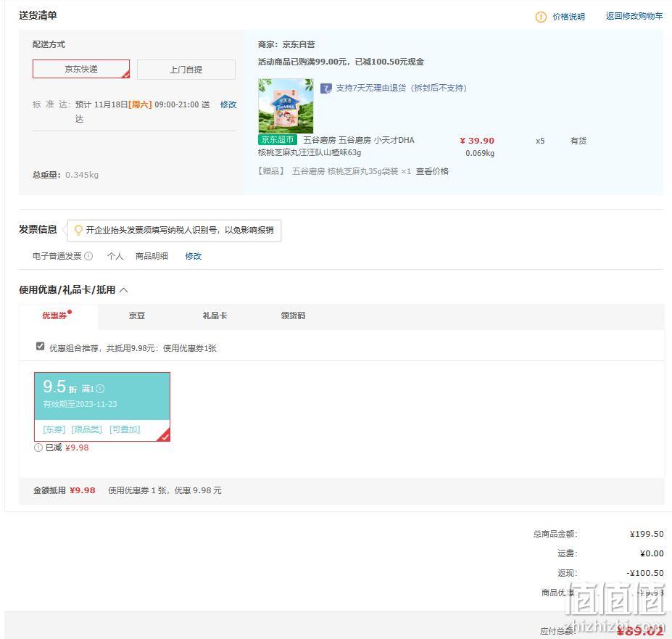Click 金额抵用 ¥9.98 summary
The image size is (672, 639).
pyautogui.click(x=65, y=490)
